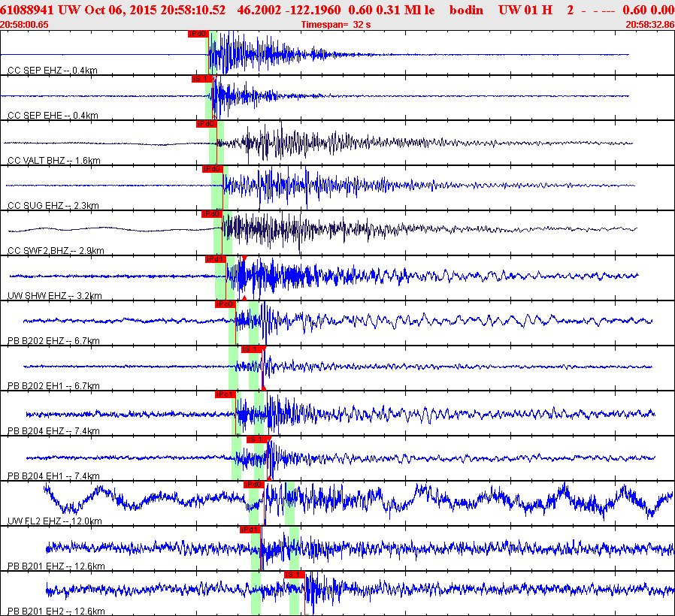Select the iS 1 pick flag on CC SEP EHE
Viewport: 675px width, 616px height.
(x=201, y=78)
